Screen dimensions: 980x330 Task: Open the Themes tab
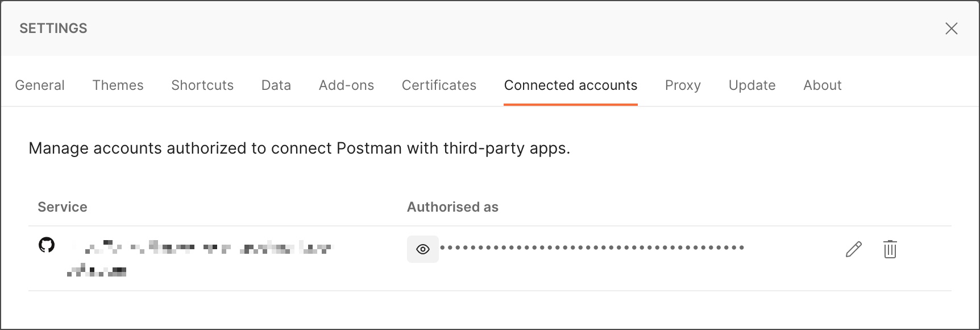(118, 85)
